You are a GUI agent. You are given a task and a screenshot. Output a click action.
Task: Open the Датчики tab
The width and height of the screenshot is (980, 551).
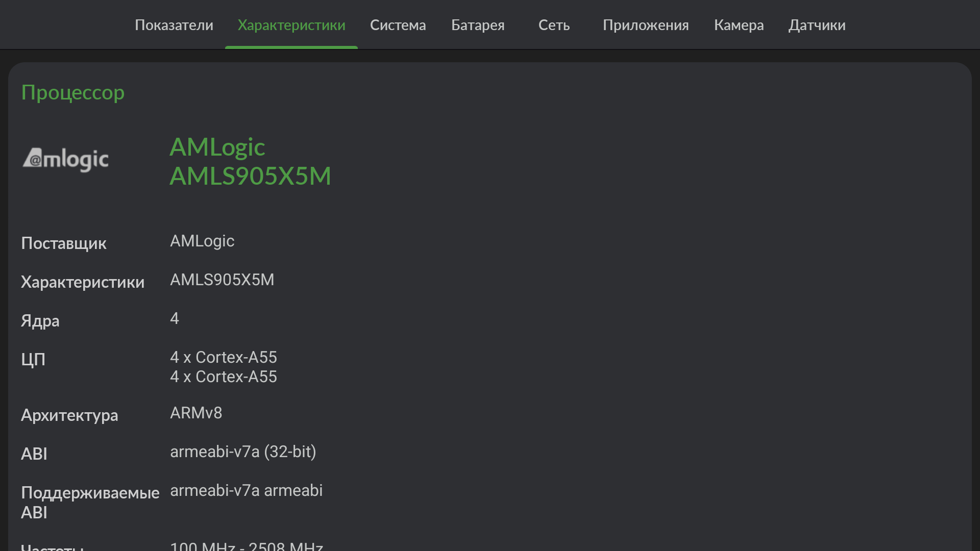click(x=817, y=25)
